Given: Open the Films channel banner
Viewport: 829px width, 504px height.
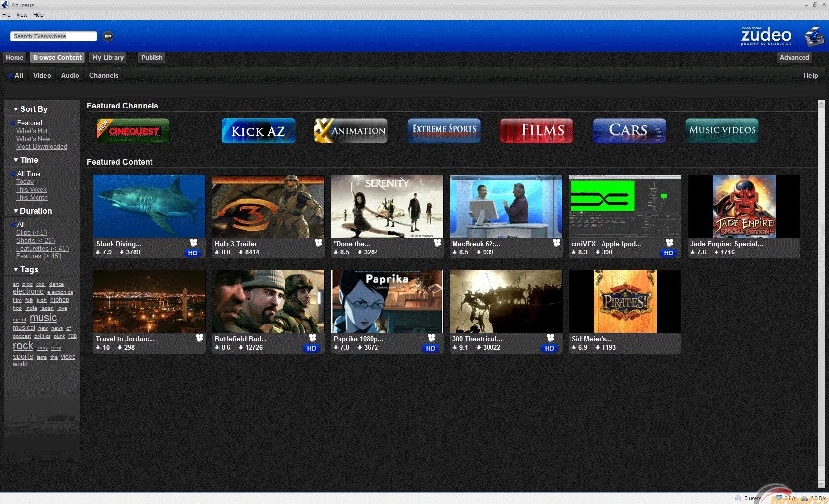Looking at the screenshot, I should coord(536,131).
